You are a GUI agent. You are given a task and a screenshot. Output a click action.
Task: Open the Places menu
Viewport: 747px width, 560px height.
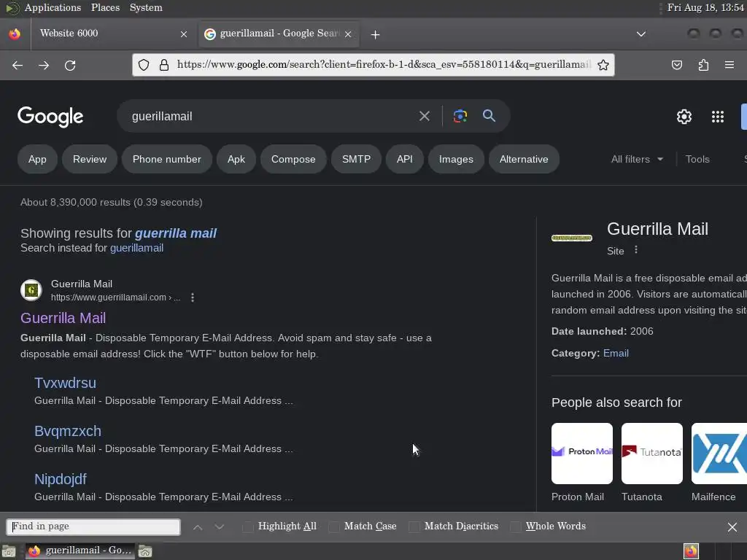click(105, 7)
